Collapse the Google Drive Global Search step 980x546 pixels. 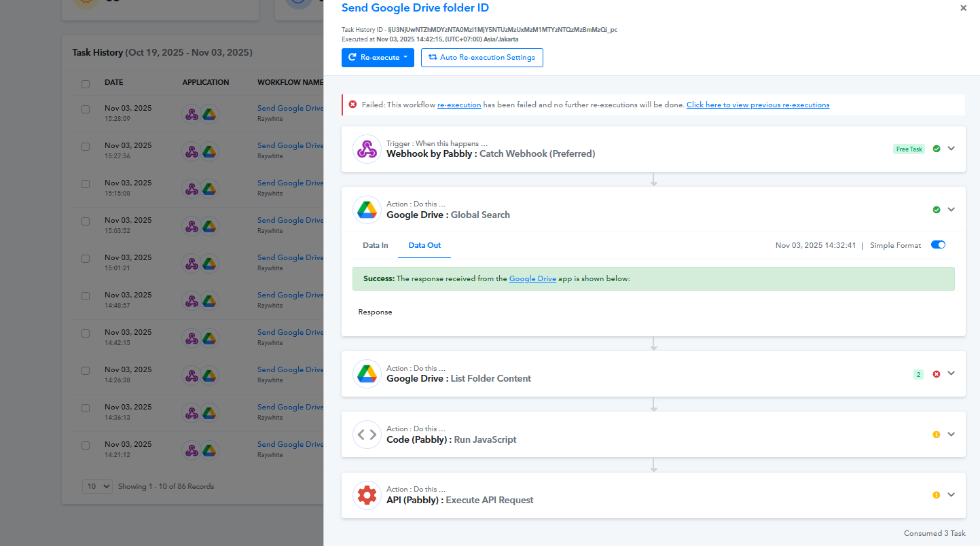tap(951, 210)
